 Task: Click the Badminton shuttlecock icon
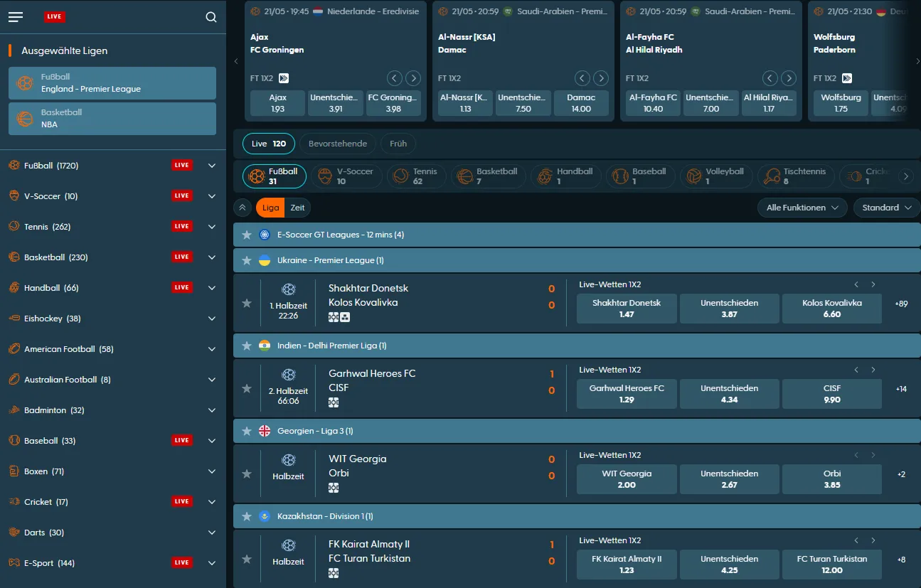pos(14,410)
